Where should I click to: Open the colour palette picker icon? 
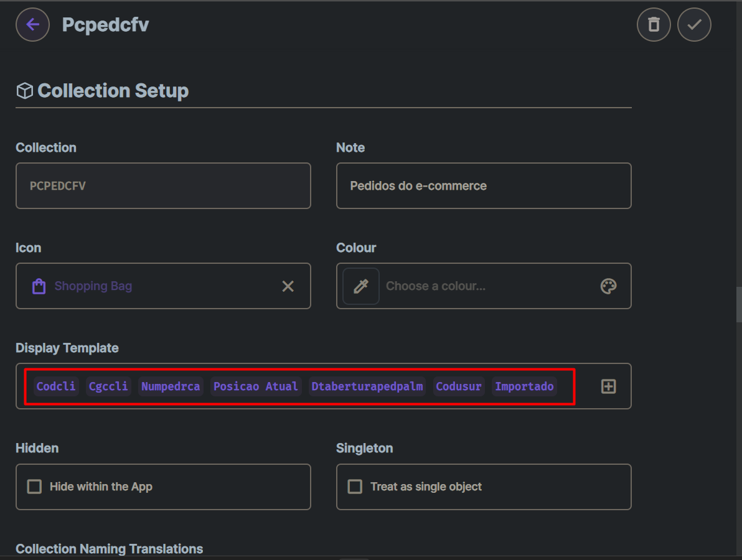(x=609, y=286)
